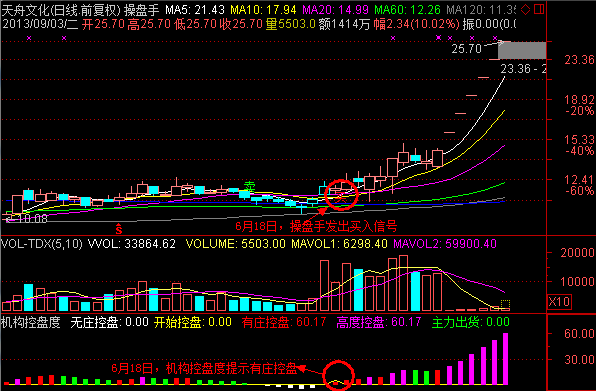The image size is (596, 391).
Task: Click the 10000 volume axis value
Action: pos(577,282)
